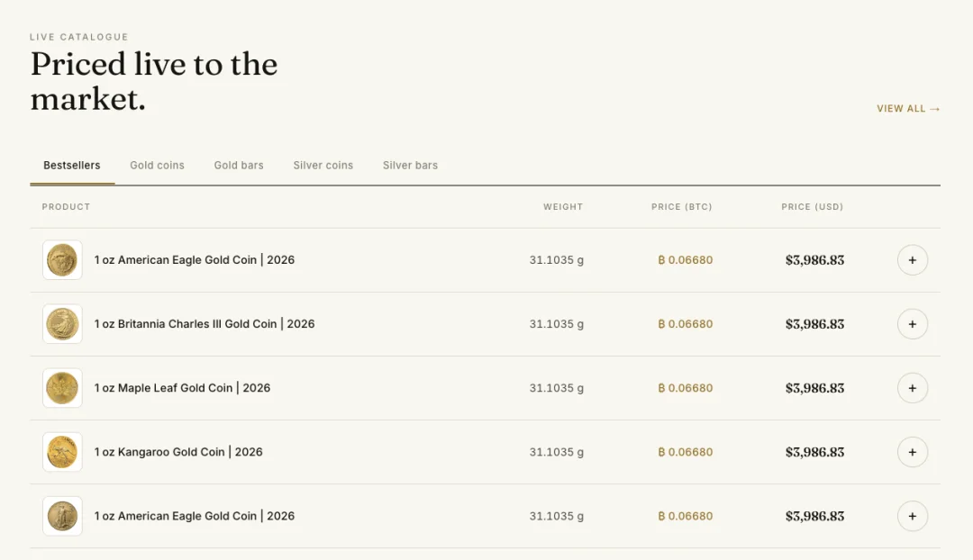Click the WEIGHT column header
The width and height of the screenshot is (973, 560).
(563, 206)
